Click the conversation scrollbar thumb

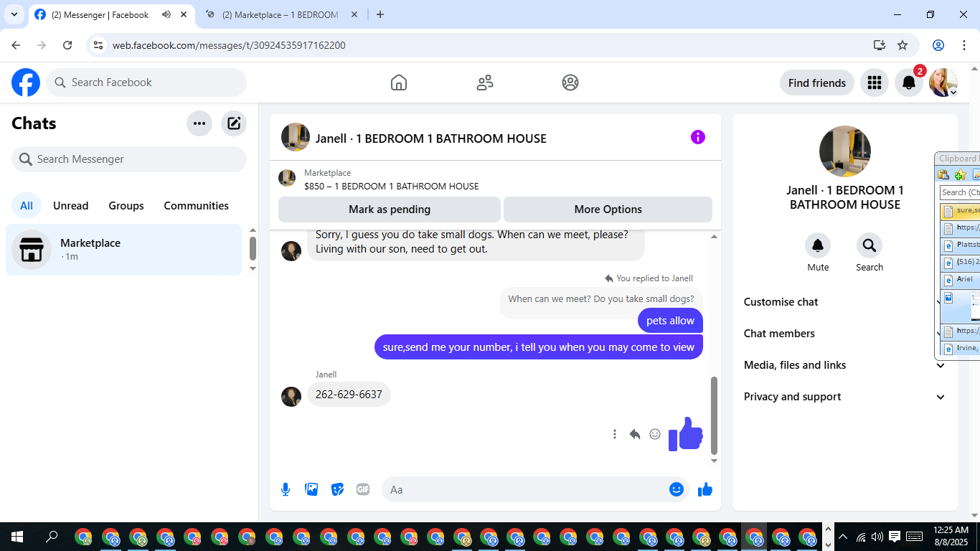(714, 415)
